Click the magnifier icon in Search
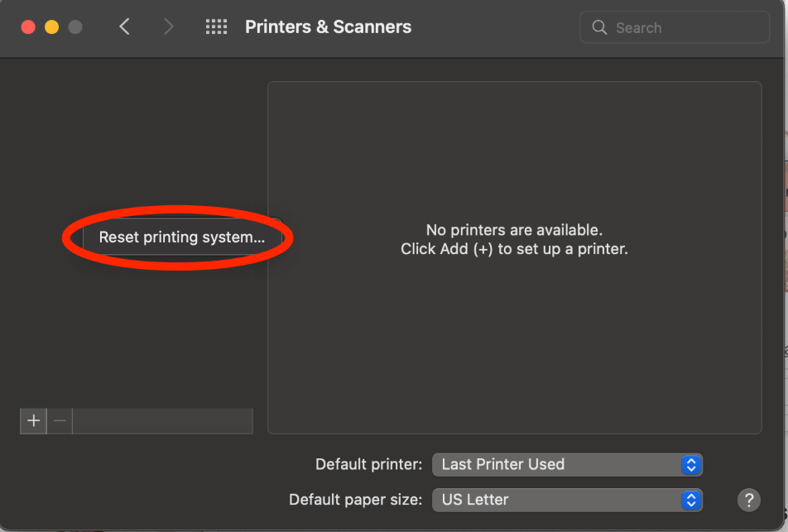 tap(600, 27)
